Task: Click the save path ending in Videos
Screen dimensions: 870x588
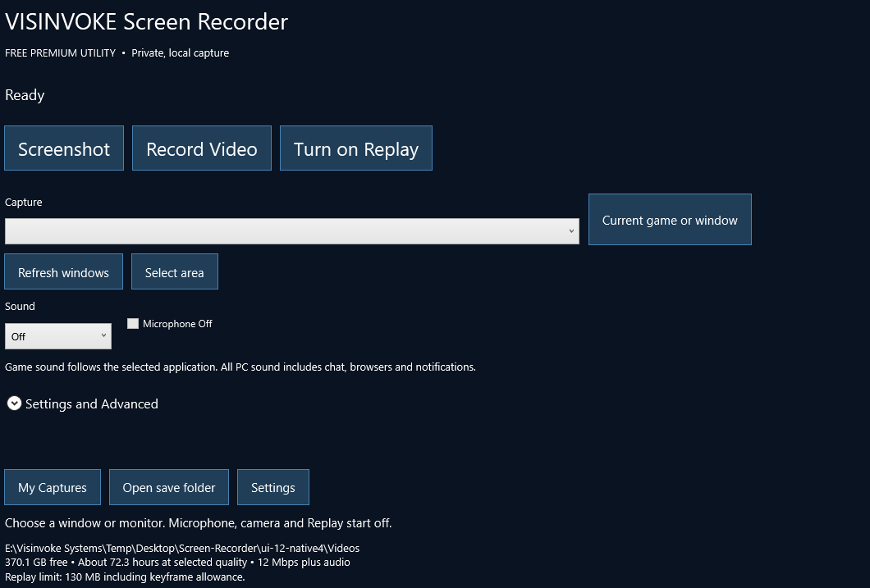Action: [182, 548]
